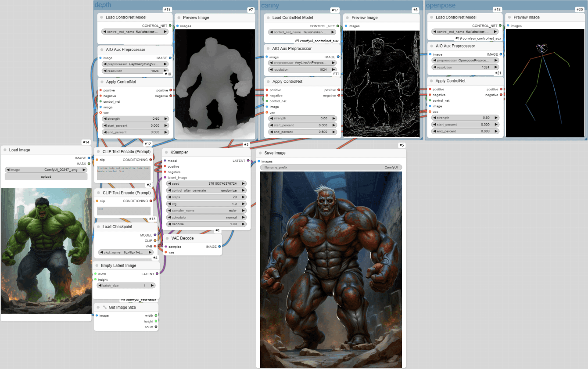The width and height of the screenshot is (588, 369).
Task: Click width input port on Empty Latent Image
Action: coord(95,274)
